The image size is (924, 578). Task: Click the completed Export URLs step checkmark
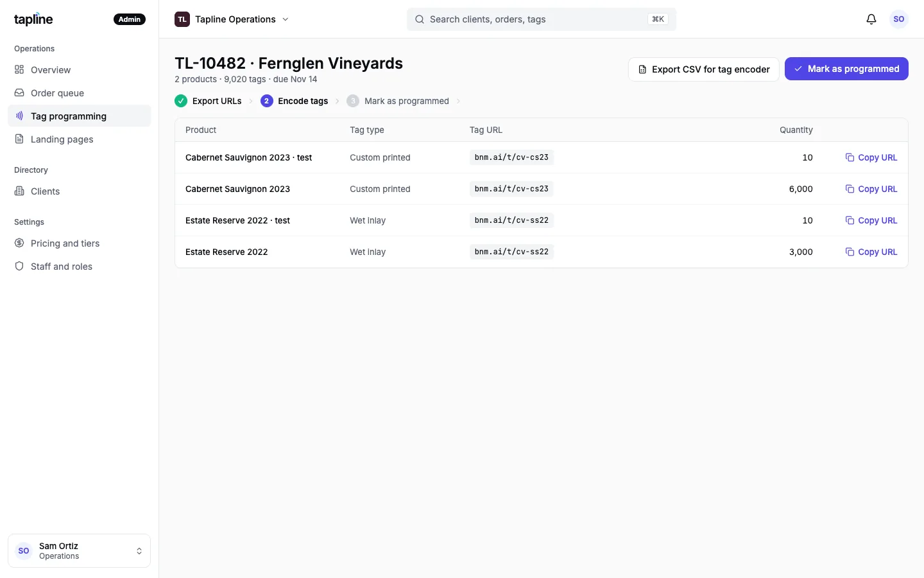point(181,101)
